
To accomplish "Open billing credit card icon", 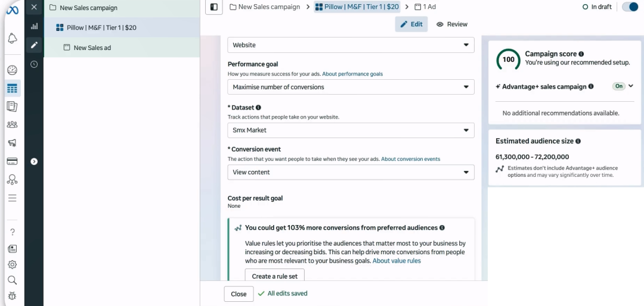I will (x=13, y=161).
